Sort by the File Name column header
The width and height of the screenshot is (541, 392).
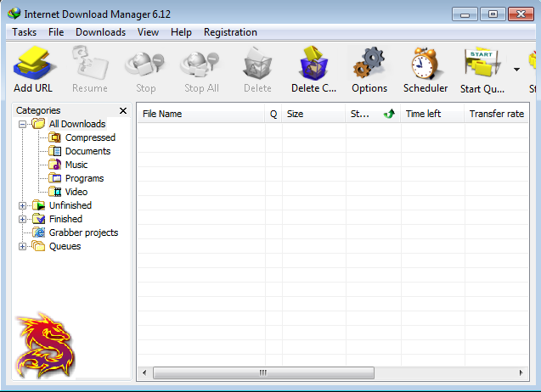(201, 114)
